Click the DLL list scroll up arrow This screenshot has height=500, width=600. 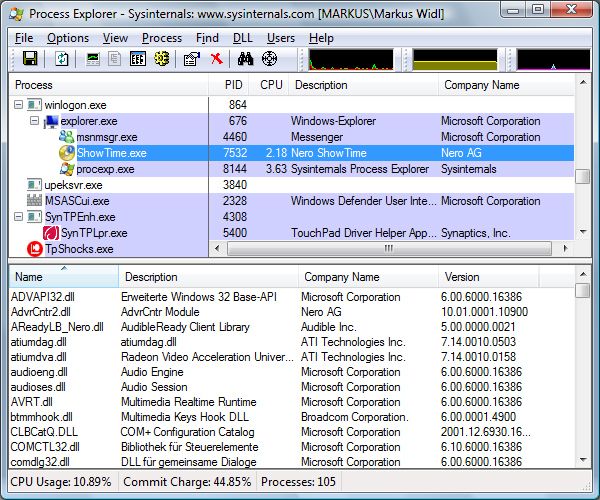[583, 274]
